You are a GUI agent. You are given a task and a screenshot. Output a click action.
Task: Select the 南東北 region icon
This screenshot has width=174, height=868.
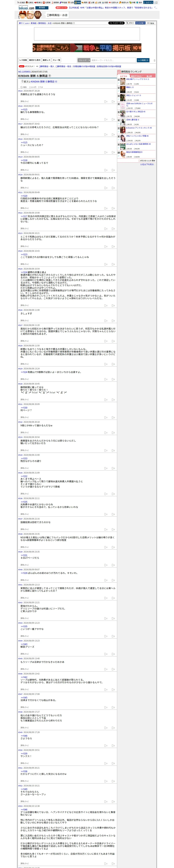(38, 2)
